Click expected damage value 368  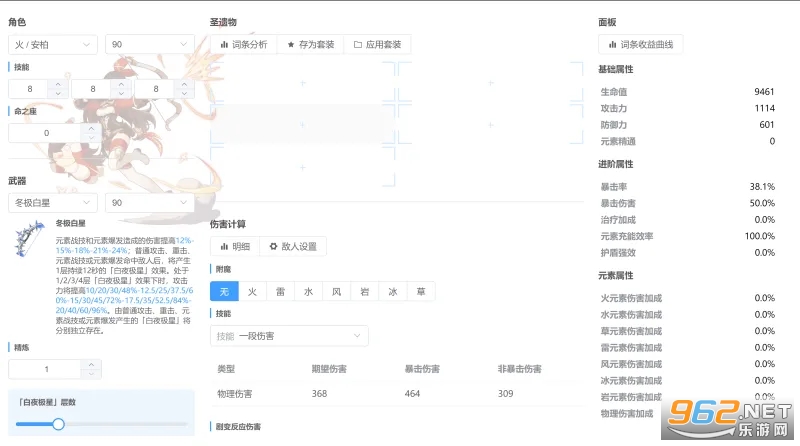click(319, 393)
